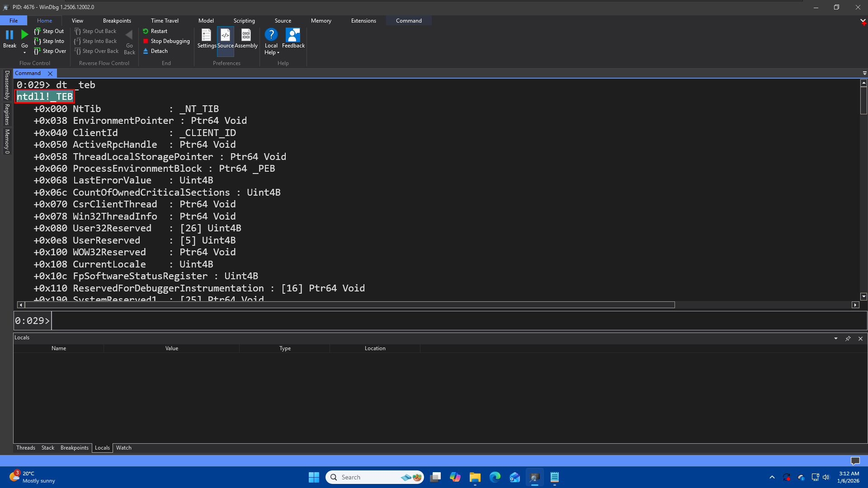Open the Go button dropdown arrow
868x488 pixels.
24,53
